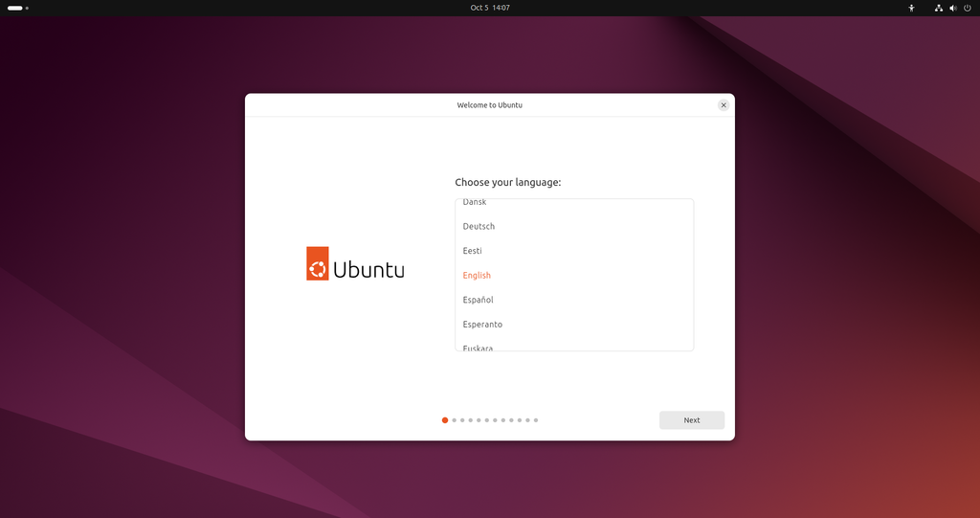Choose the partially visible Dansk entry
Viewport: 980px width, 518px height.
tap(475, 203)
